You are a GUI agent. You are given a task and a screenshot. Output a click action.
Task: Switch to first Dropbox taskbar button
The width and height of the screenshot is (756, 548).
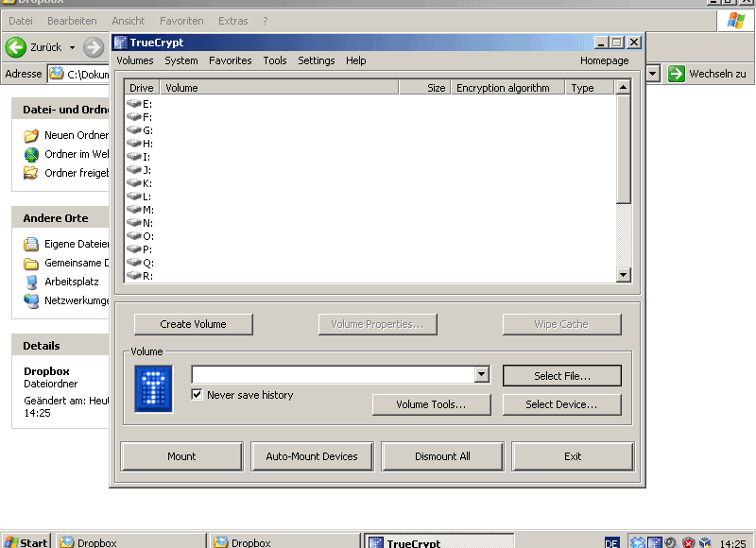click(131, 542)
